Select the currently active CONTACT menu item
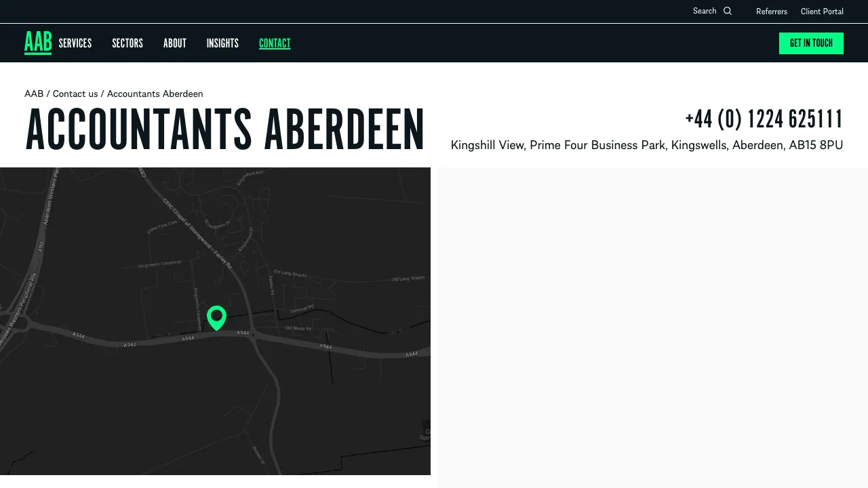The width and height of the screenshot is (868, 488). 275,43
